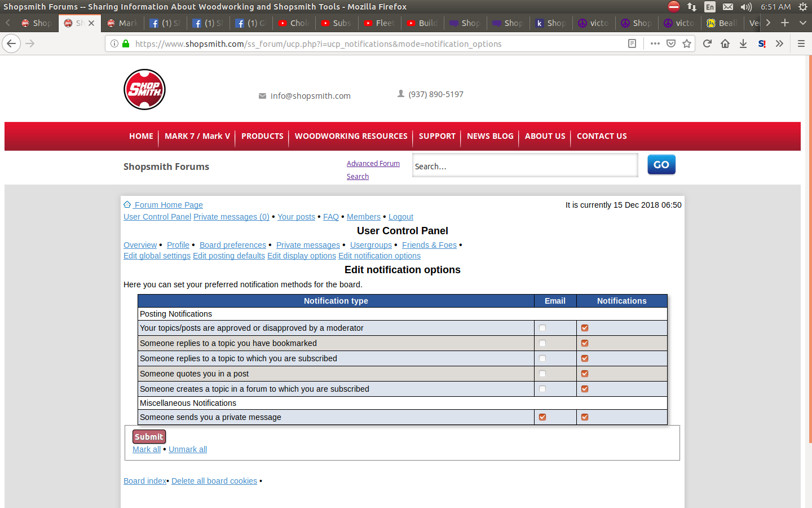Toggle Email for moderator approval notifications
The image size is (812, 508).
(542, 328)
